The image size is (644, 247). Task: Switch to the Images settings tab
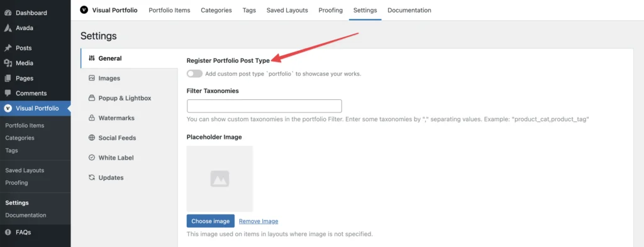(x=130, y=78)
